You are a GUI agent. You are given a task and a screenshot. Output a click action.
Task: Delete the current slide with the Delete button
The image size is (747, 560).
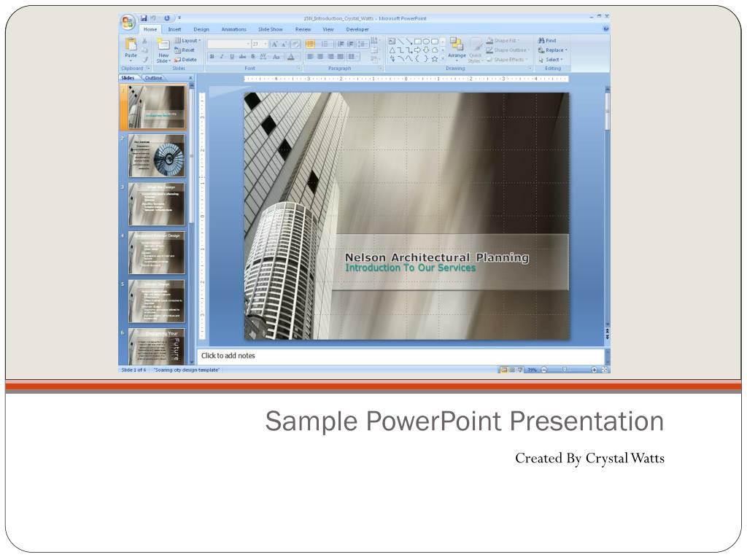click(x=185, y=60)
